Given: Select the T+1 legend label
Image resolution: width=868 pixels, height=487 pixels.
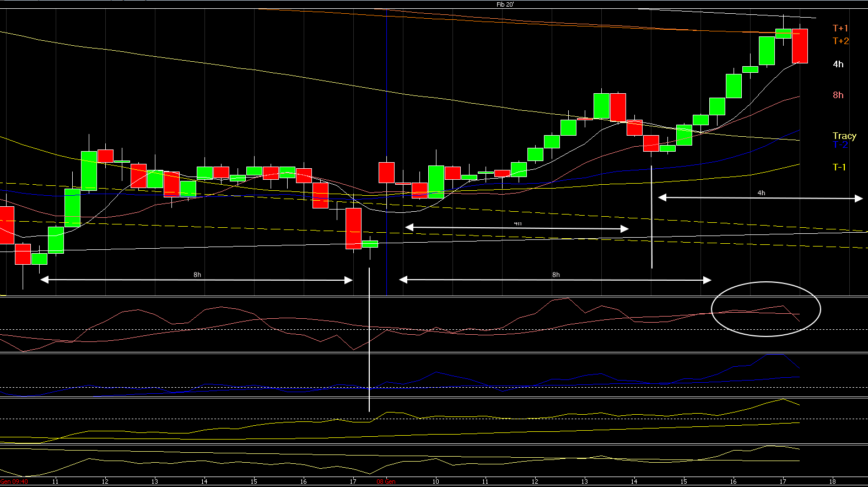Looking at the screenshot, I should (840, 28).
